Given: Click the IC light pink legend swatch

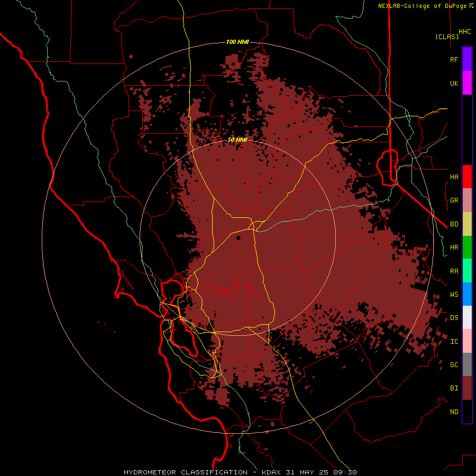Looking at the screenshot, I should click(x=467, y=341).
